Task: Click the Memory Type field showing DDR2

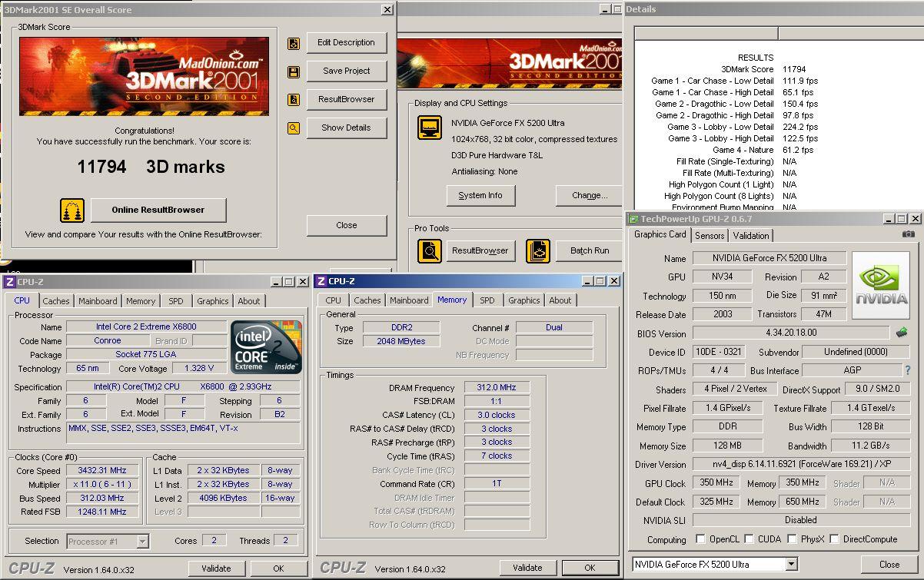Action: [x=400, y=327]
